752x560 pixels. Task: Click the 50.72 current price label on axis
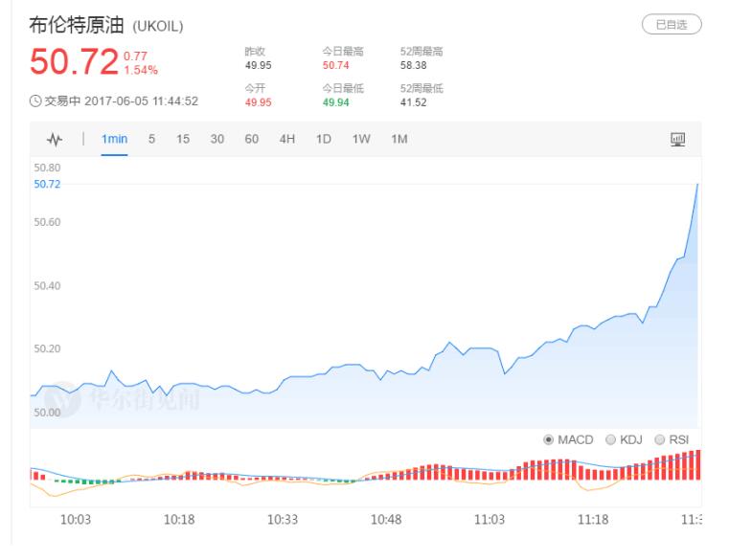pyautogui.click(x=47, y=184)
